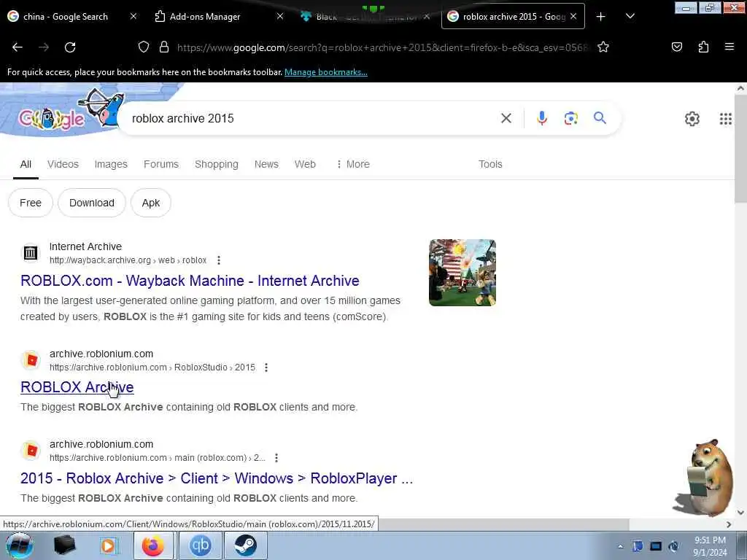Open the Pocket save icon
The width and height of the screenshot is (747, 560).
(676, 47)
